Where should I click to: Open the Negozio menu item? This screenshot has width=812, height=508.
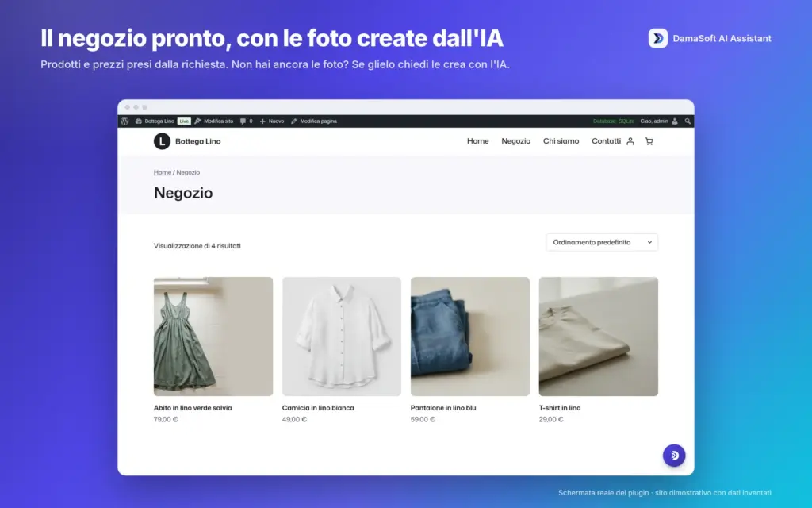click(x=515, y=141)
